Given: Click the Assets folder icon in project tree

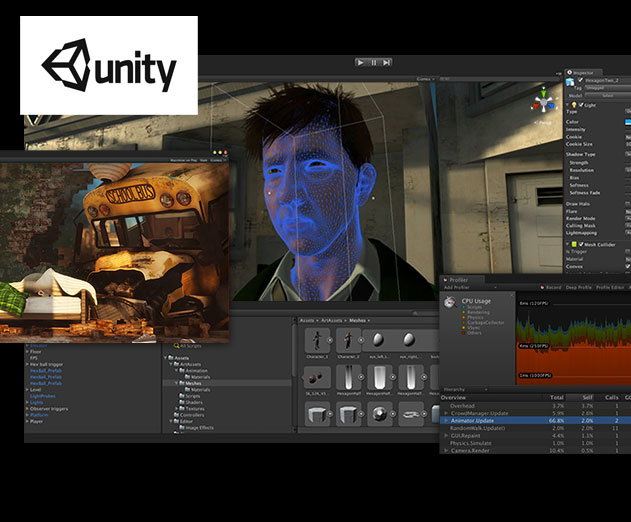Looking at the screenshot, I should click(x=171, y=358).
